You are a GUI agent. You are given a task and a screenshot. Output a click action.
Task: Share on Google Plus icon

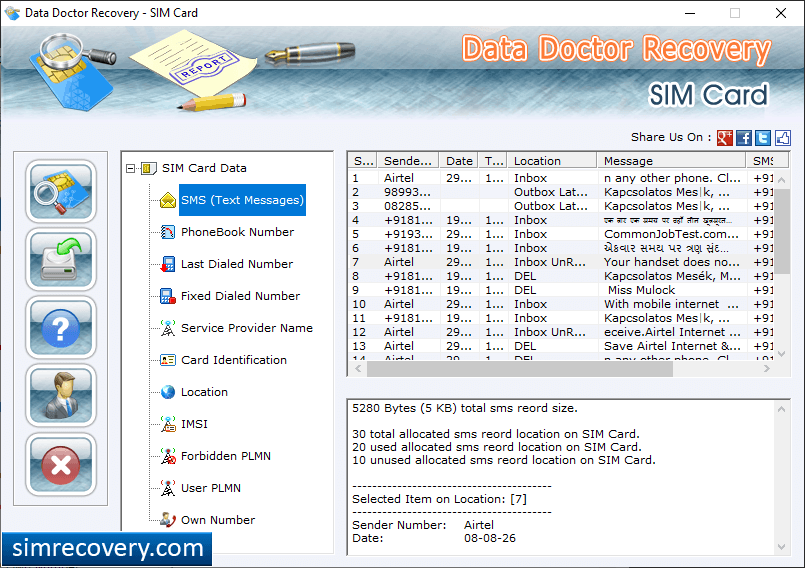[x=724, y=138]
